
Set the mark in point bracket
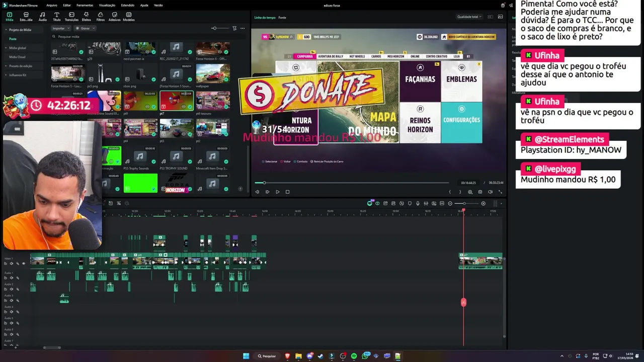click(450, 192)
